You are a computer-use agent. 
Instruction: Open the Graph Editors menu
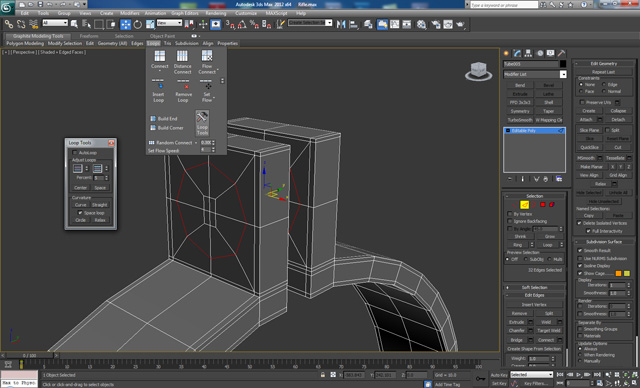click(x=185, y=13)
